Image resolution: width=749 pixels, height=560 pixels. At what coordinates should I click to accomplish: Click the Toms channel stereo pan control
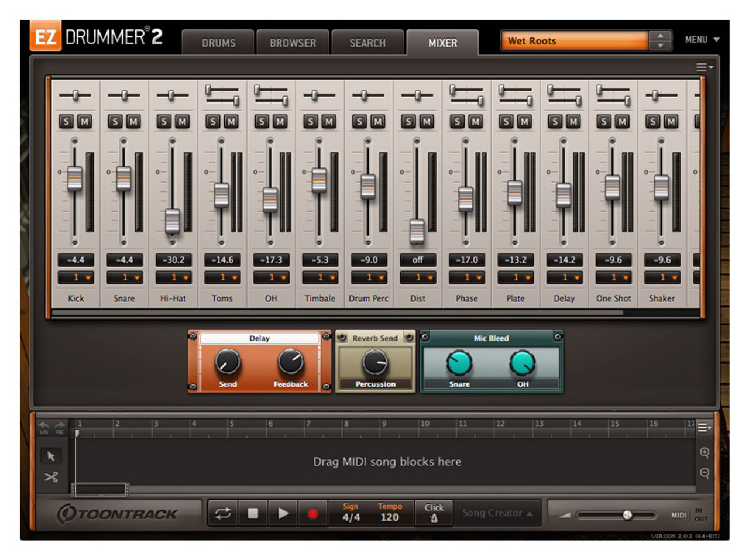pyautogui.click(x=222, y=95)
